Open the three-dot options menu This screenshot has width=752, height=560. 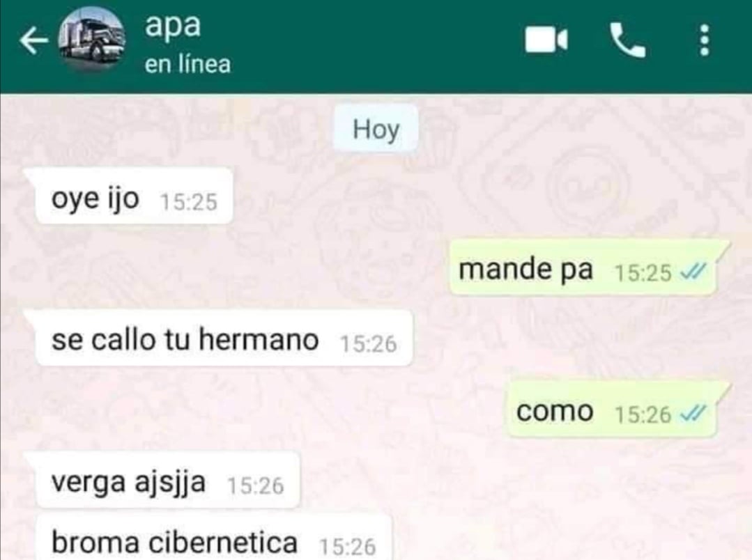coord(704,40)
